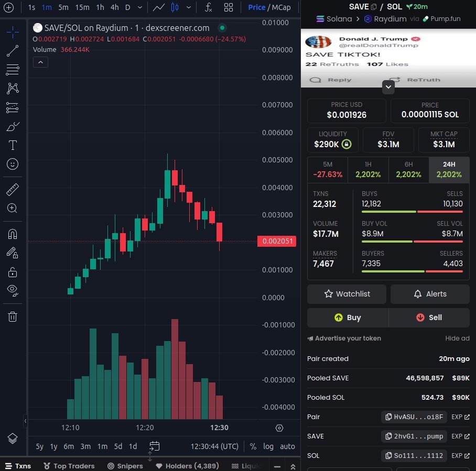Open the Txns tab
Image resolution: width=476 pixels, height=471 pixels.
click(x=18, y=466)
